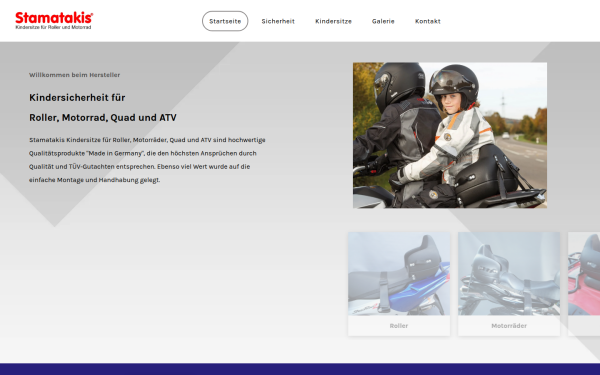This screenshot has width=600, height=375.
Task: Click the Roller card label
Action: 399,326
